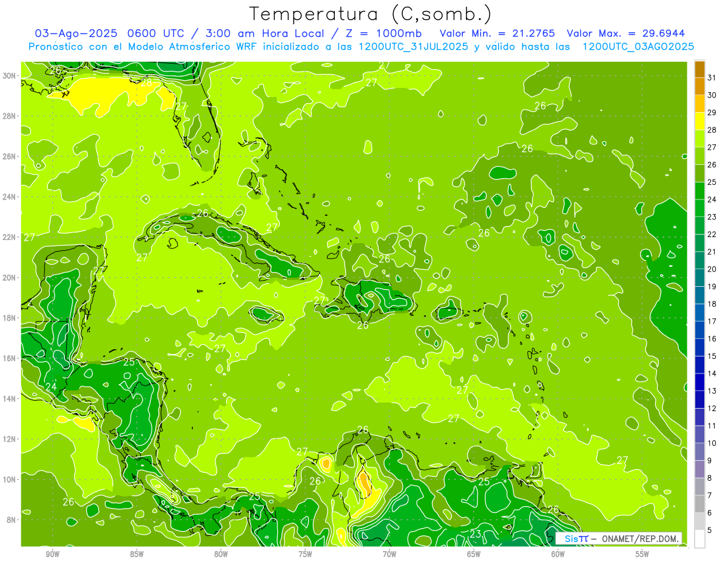Click the '8N' latitude axis label
The height and width of the screenshot is (562, 728).
click(12, 520)
